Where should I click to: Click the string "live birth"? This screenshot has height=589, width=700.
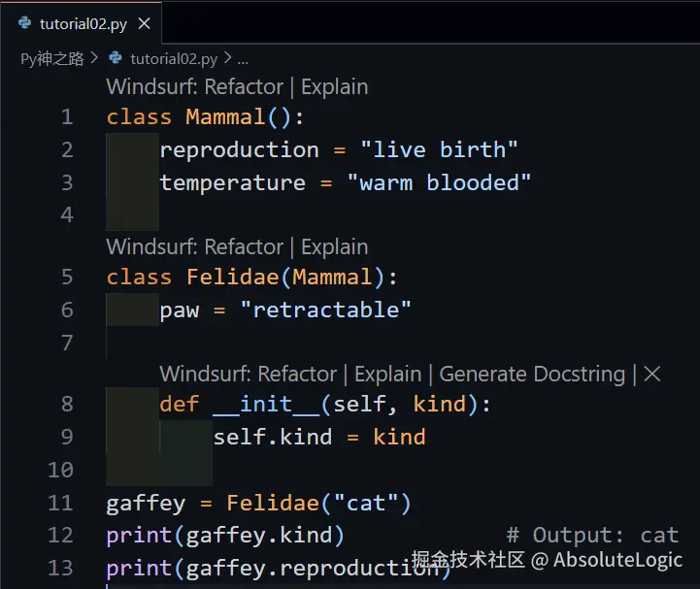(x=439, y=149)
